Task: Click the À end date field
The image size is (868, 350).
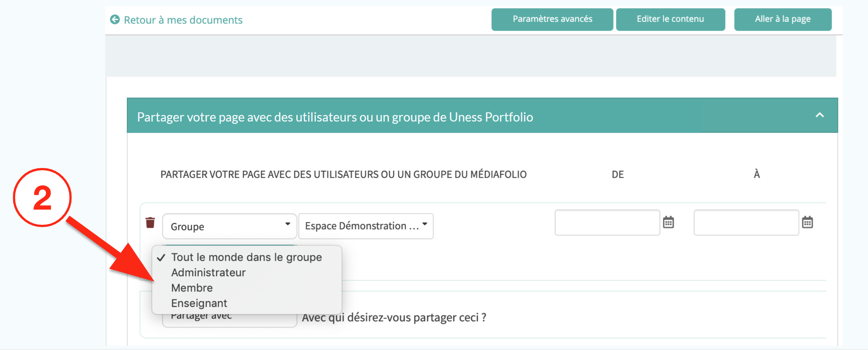Action: [746, 222]
